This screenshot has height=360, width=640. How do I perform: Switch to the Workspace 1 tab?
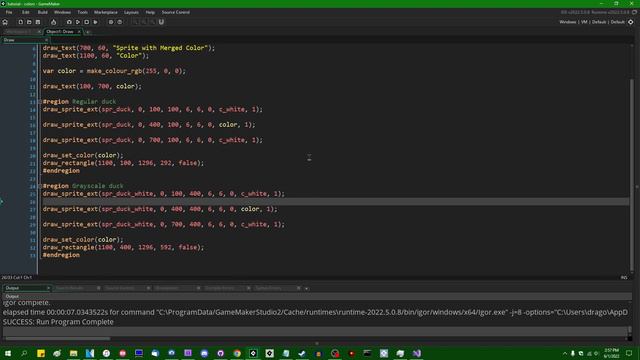(19, 31)
